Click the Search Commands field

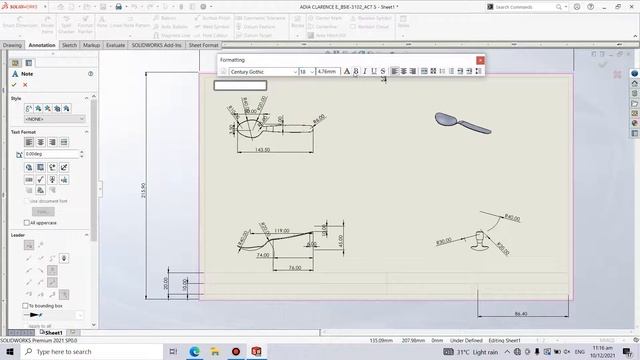[524, 7]
